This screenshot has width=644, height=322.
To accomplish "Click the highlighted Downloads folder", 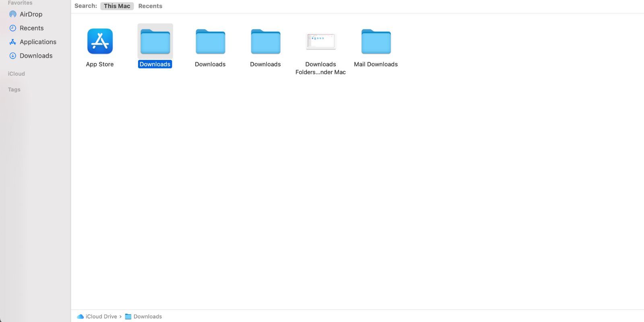I will (155, 41).
